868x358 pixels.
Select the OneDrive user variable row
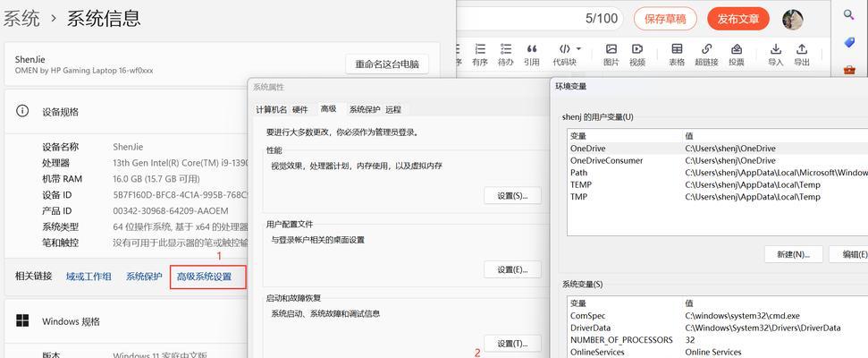(718, 149)
